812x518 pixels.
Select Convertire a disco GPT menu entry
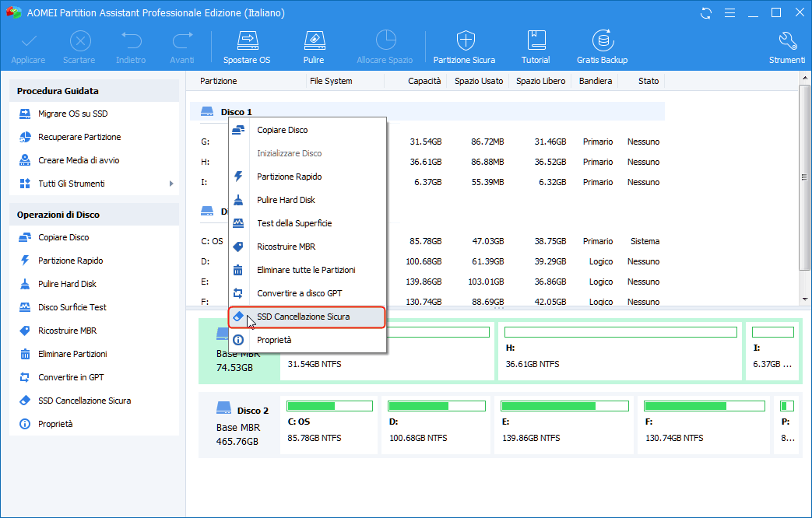point(299,293)
